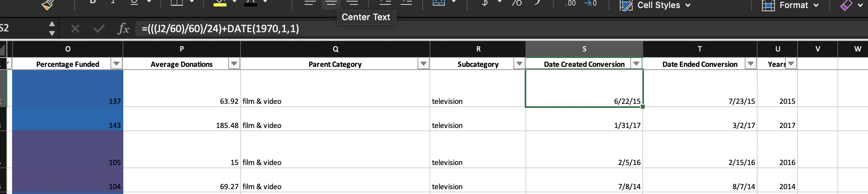Select column U header

tap(777, 49)
